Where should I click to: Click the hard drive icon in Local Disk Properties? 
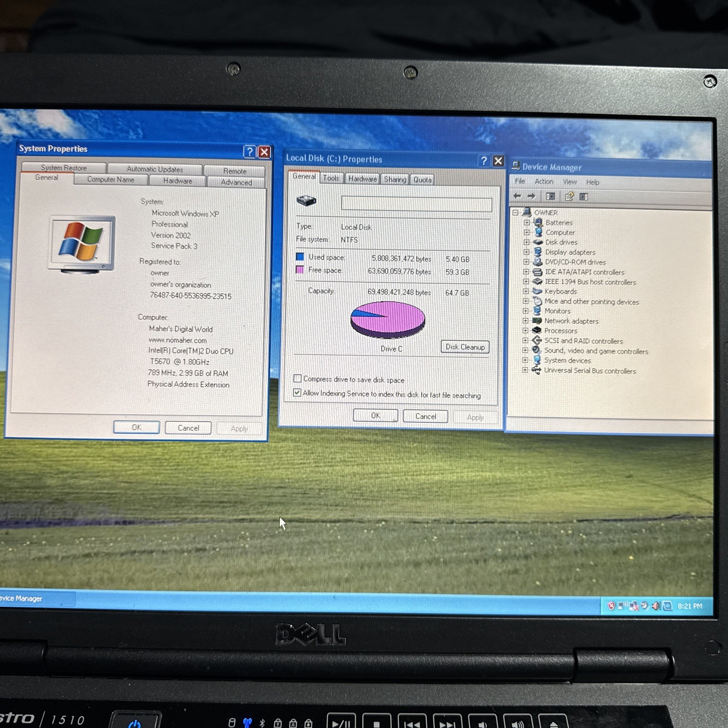[306, 200]
